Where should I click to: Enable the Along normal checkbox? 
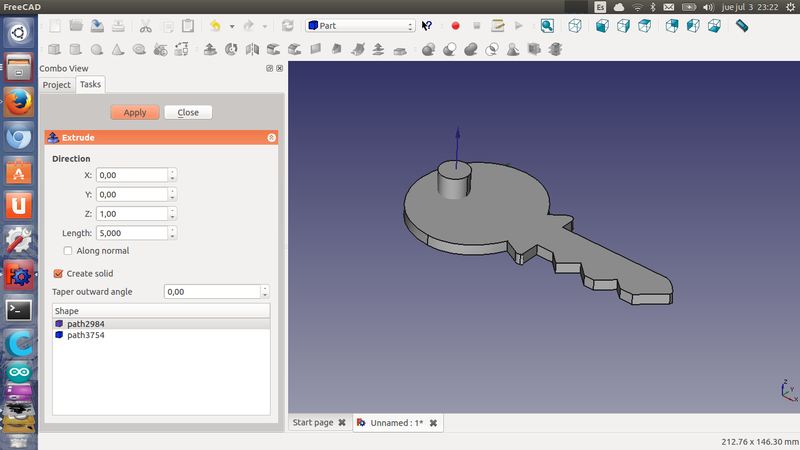click(68, 251)
